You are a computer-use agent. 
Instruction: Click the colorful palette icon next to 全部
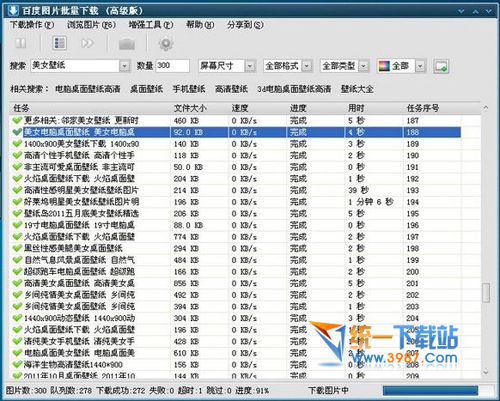pyautogui.click(x=384, y=66)
